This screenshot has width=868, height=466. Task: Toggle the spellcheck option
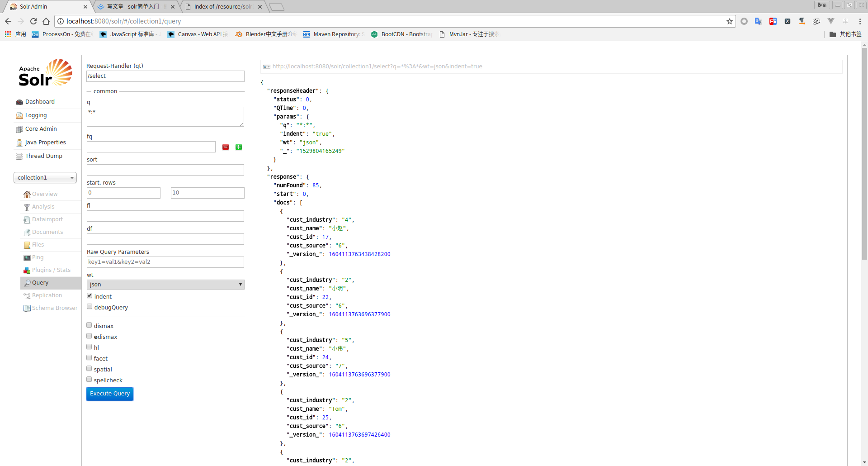(89, 380)
